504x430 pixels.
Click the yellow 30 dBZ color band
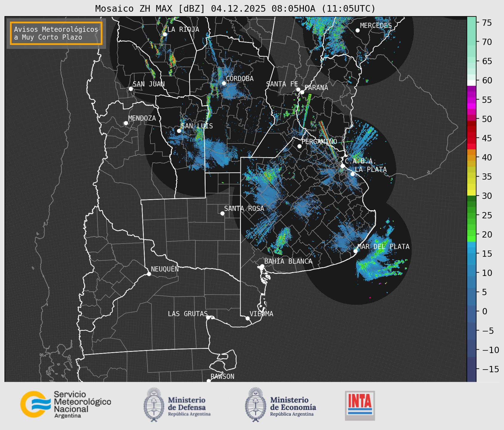coord(471,193)
